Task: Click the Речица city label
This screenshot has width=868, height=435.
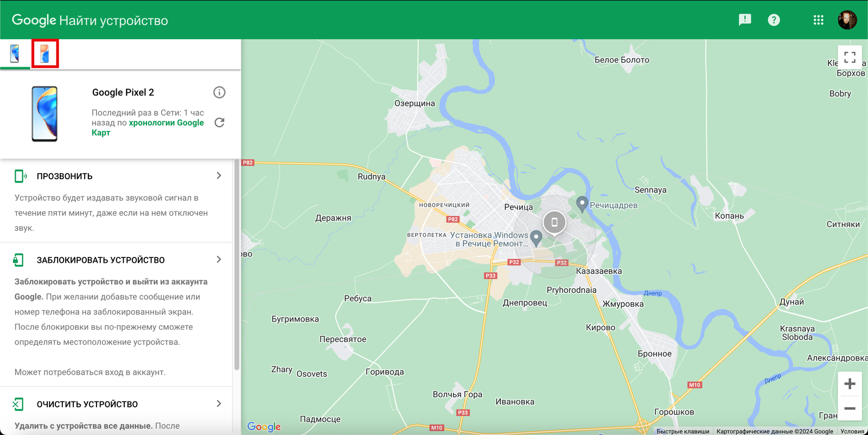Action: point(519,207)
